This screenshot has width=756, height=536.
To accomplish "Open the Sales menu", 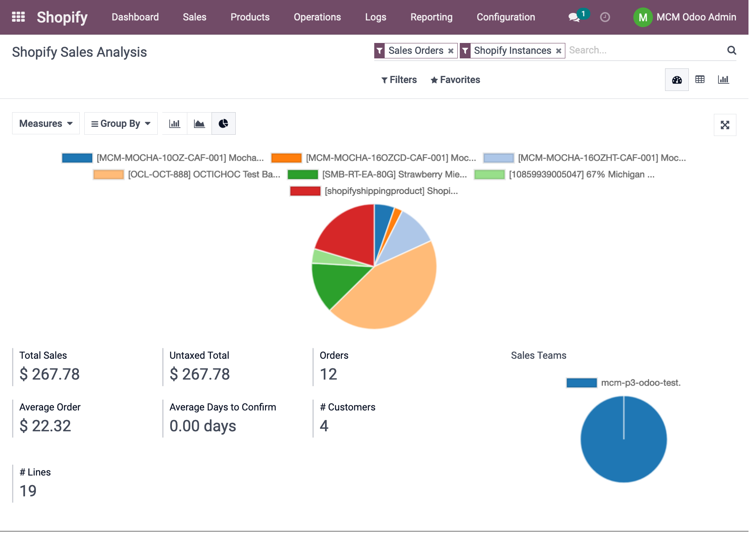I will 194,17.
